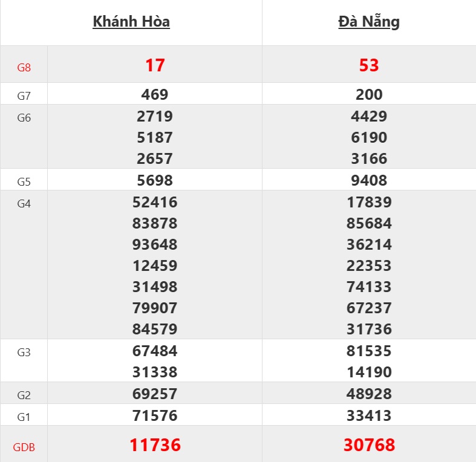Open the Đà Nẵng province link
Image resolution: width=476 pixels, height=462 pixels.
point(369,22)
